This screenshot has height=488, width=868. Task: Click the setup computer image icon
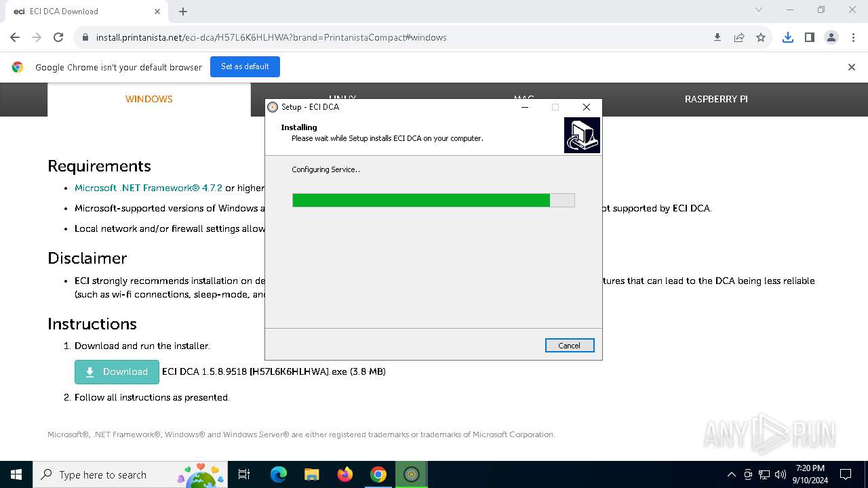pyautogui.click(x=582, y=135)
